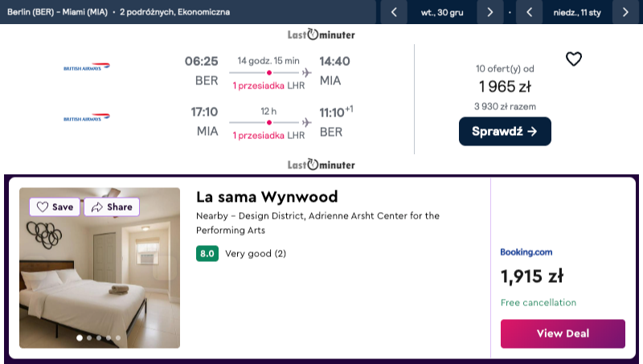The height and width of the screenshot is (364, 643).
Task: Click the Booking.com provider logo
Action: pos(526,252)
